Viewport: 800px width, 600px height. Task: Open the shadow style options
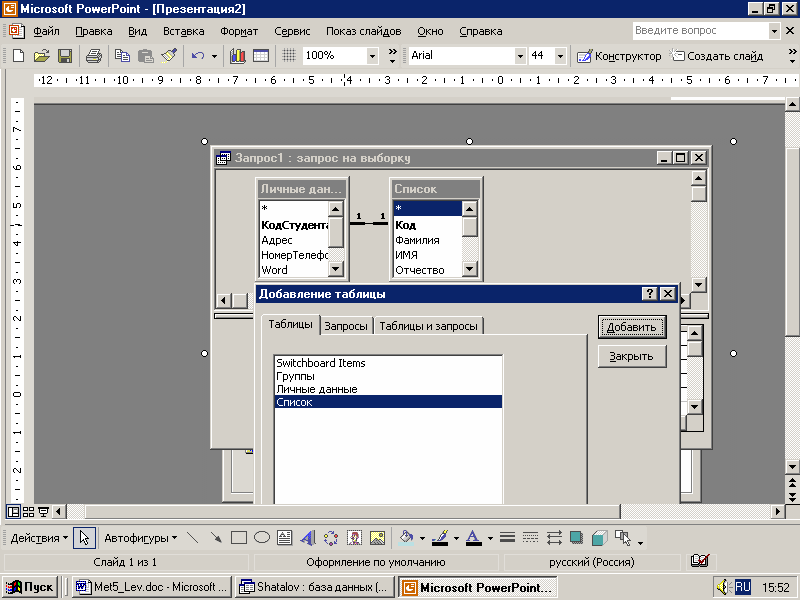(x=577, y=538)
